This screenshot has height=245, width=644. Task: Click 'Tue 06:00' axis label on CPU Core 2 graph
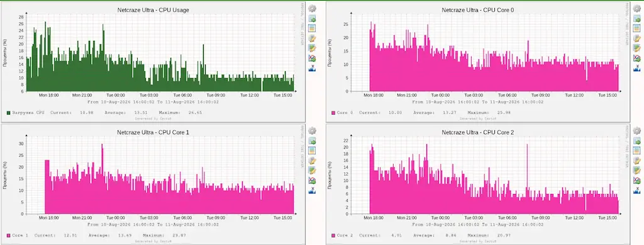[x=507, y=217]
